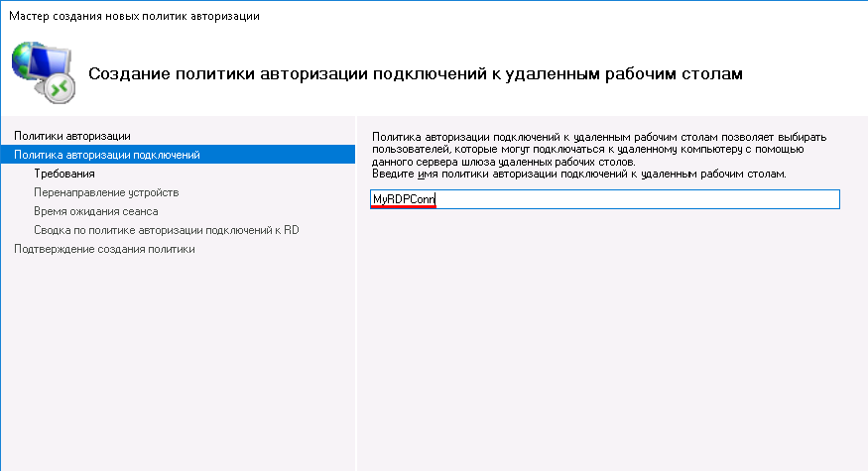Click the green remote desktop arrows badge

61,88
